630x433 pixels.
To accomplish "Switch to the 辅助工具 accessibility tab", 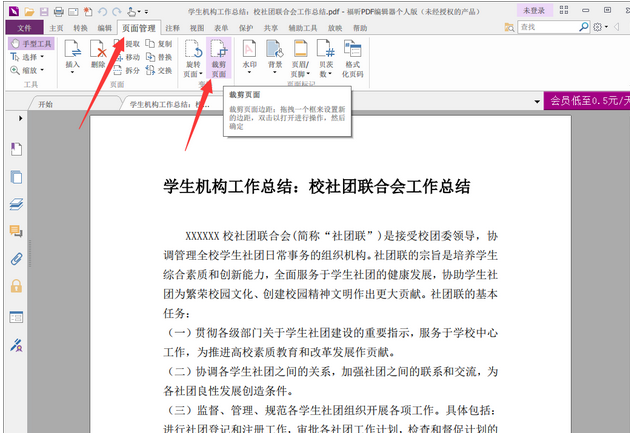I will 303,28.
